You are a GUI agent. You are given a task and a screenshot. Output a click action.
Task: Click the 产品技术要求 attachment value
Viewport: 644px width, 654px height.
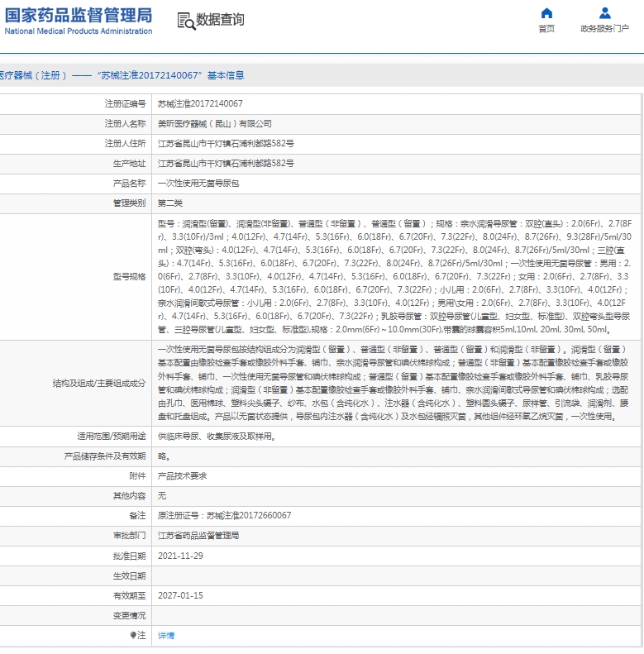pos(182,476)
